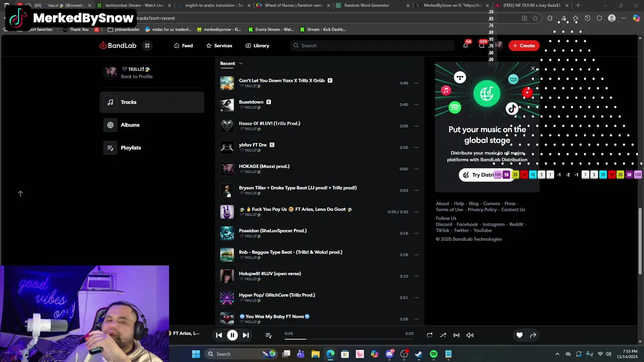This screenshot has width=644, height=362.
Task: Open more options for Poseidon track
Action: click(x=416, y=233)
